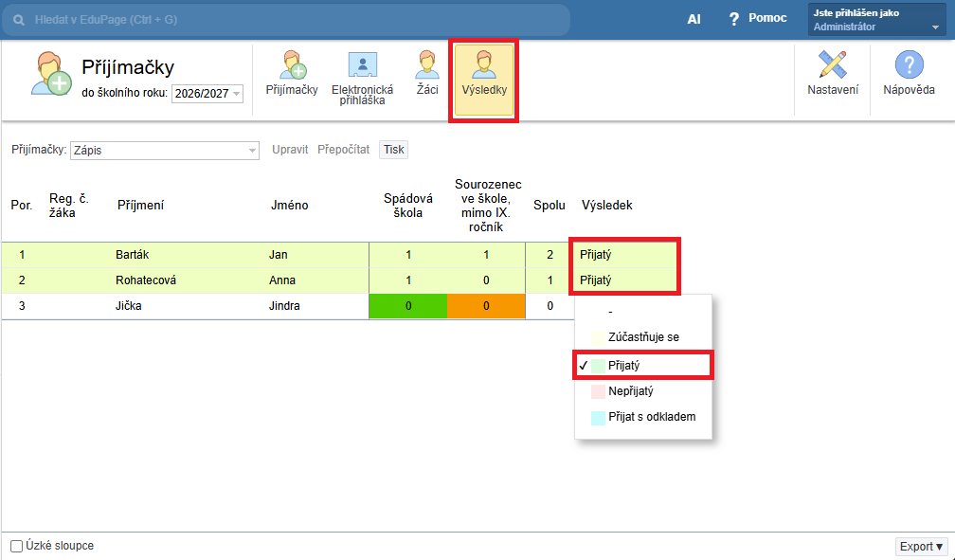Click the Hledat v EduPage search field
The width and height of the screenshot is (955, 560).
[x=284, y=19]
